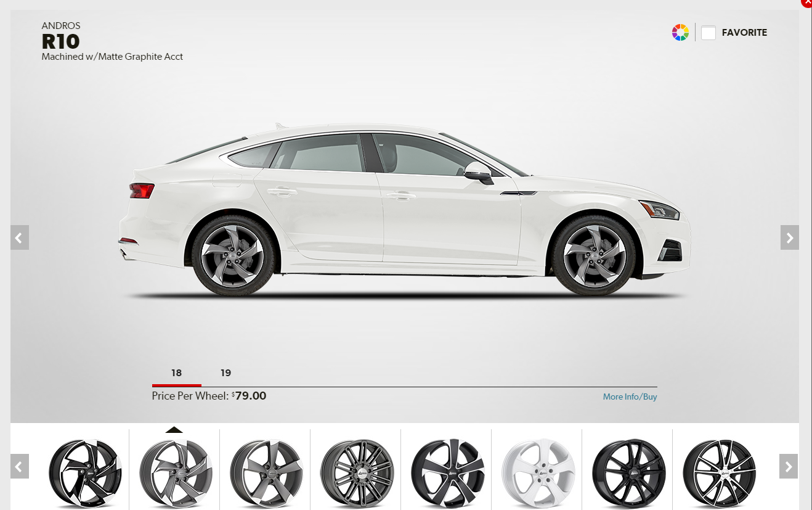This screenshot has width=812, height=510.
Task: Choose the gray five-spoke wheel thumbnail
Action: (x=265, y=473)
